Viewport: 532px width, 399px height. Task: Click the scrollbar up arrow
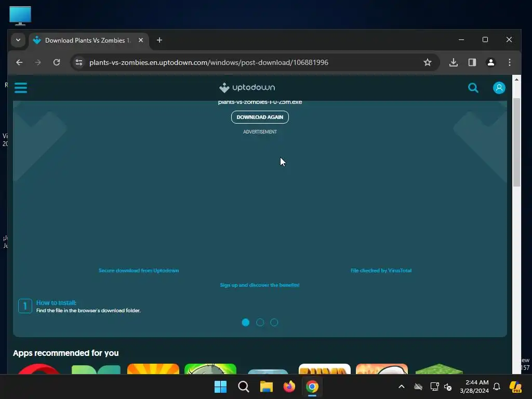click(x=516, y=79)
